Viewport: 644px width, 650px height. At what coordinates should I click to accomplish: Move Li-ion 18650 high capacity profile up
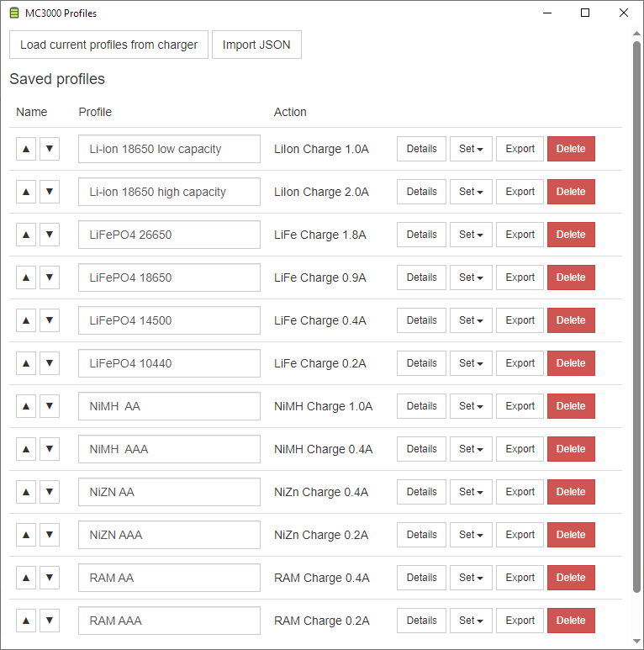point(26,192)
